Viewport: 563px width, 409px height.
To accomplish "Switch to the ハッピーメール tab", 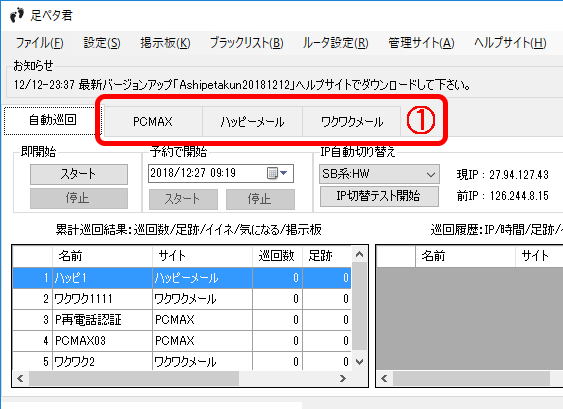I will click(x=252, y=122).
